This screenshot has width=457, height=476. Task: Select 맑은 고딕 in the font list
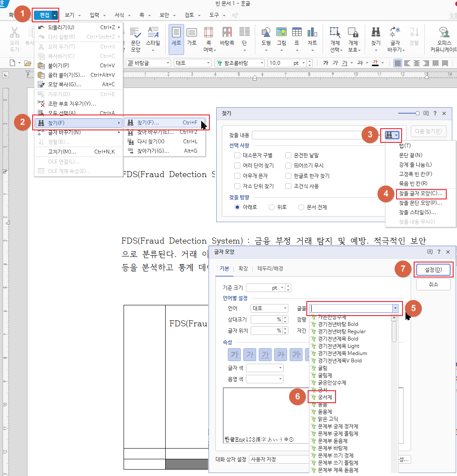[328, 419]
